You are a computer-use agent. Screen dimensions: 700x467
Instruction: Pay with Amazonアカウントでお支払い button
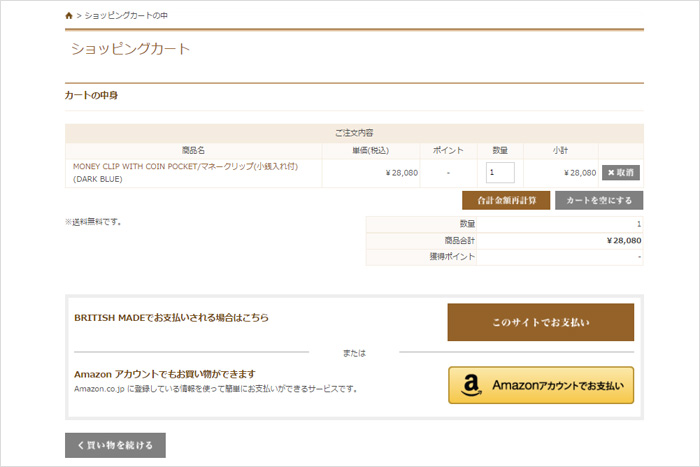(x=541, y=385)
